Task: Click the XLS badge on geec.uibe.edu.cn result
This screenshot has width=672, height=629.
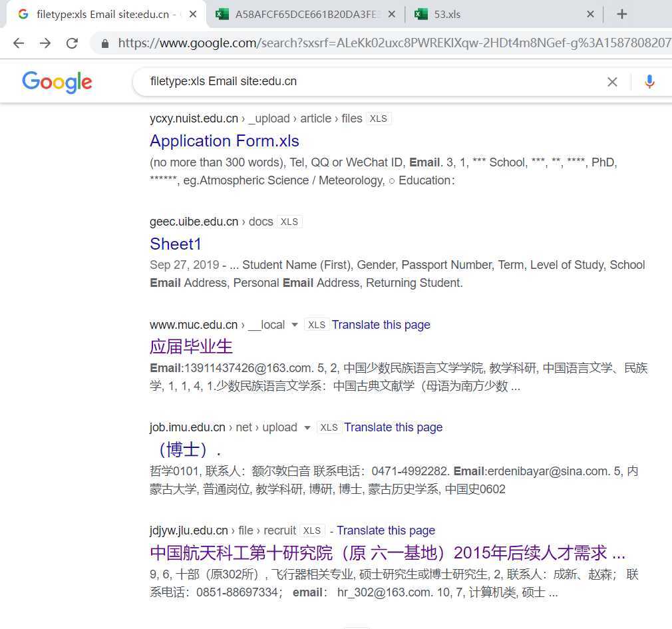Action: click(289, 222)
